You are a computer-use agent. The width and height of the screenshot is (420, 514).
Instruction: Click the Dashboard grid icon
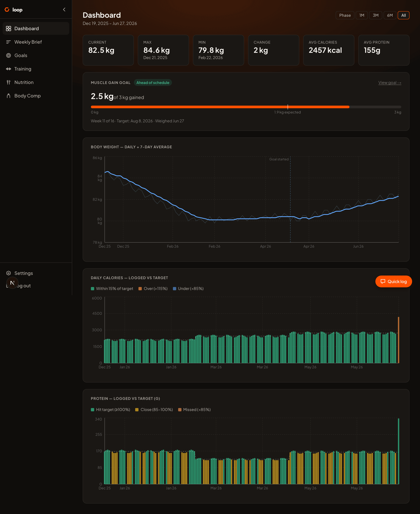tap(9, 29)
